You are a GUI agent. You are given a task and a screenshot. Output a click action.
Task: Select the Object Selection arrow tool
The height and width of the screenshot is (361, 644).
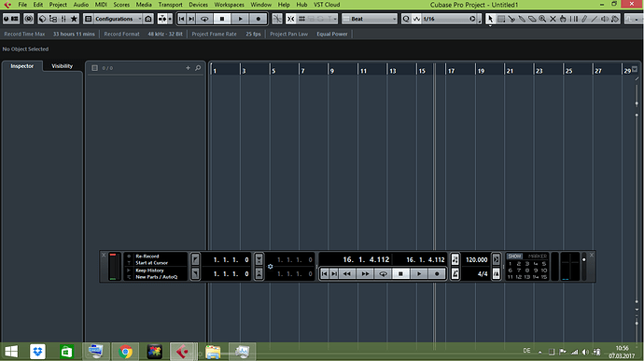[490, 19]
